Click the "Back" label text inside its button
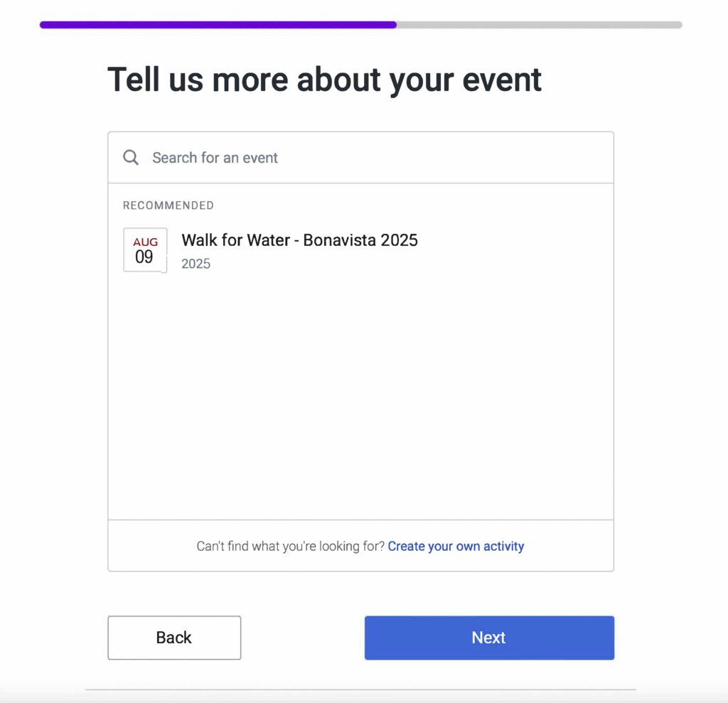Screen dimensions: 728x703 click(174, 638)
